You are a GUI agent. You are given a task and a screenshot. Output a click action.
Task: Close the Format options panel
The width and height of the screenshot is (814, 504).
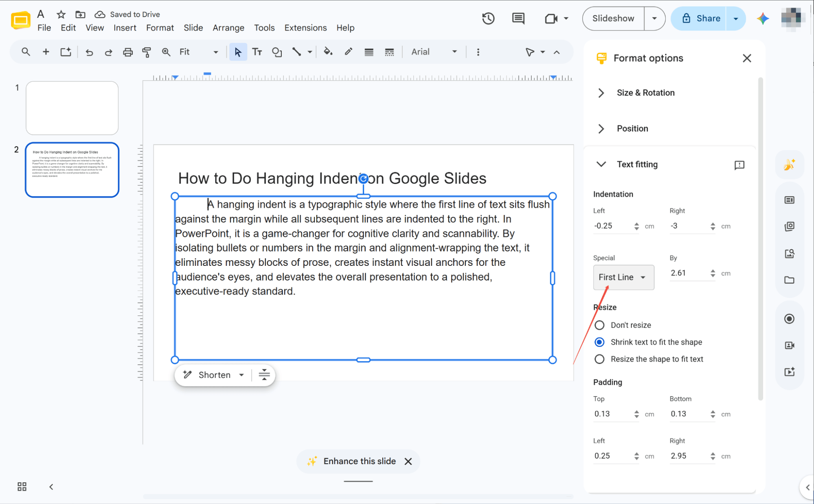[x=746, y=58]
